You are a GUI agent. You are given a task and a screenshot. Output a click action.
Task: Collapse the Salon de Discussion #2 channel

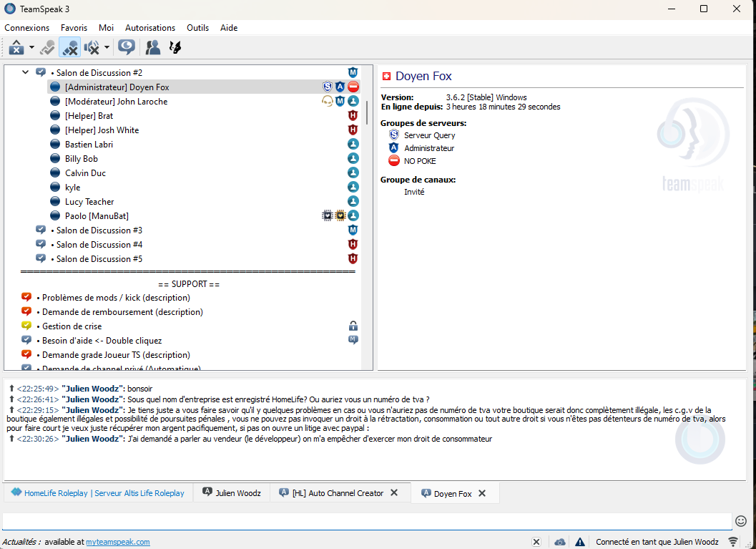pos(26,72)
